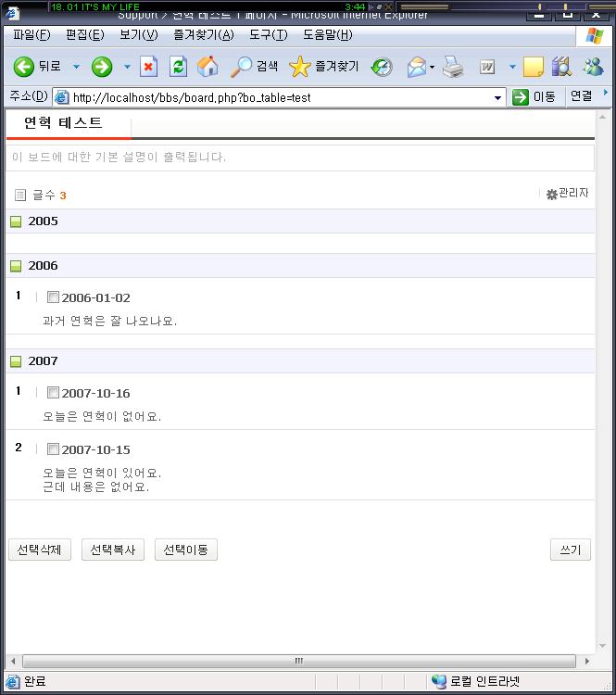Click the 관리자 admin link
Image resolution: width=616 pixels, height=695 pixels.
coord(567,194)
